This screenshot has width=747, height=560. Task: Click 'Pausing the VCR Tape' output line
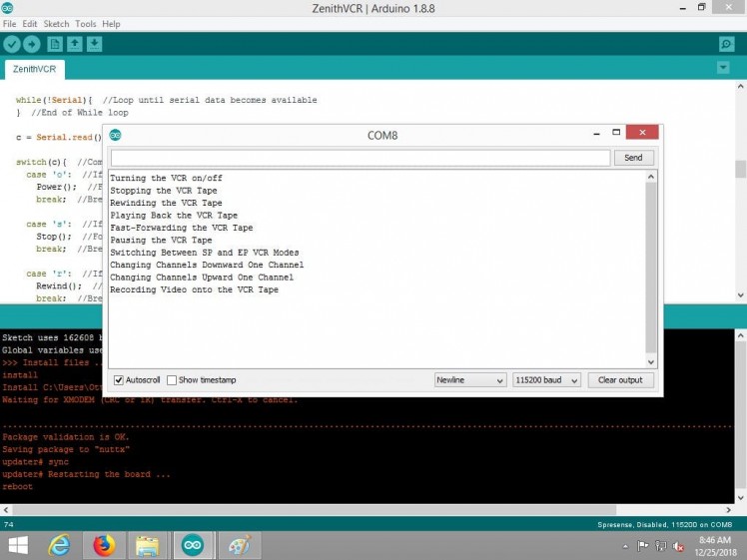point(161,240)
